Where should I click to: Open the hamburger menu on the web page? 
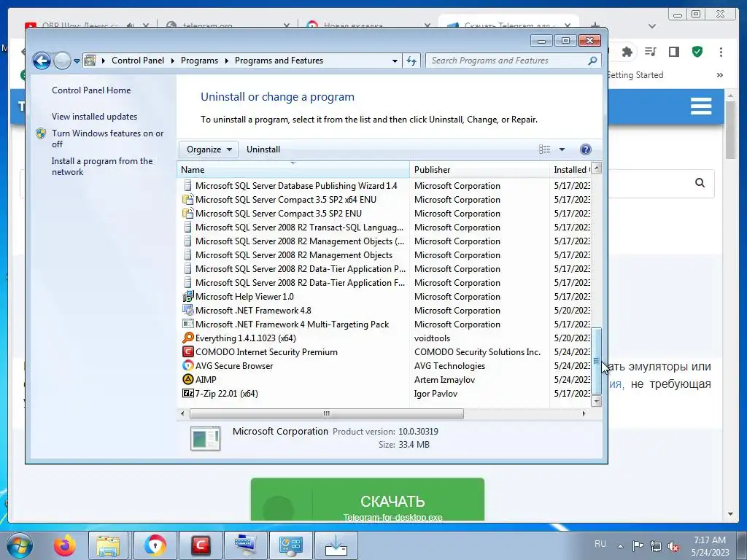(701, 106)
